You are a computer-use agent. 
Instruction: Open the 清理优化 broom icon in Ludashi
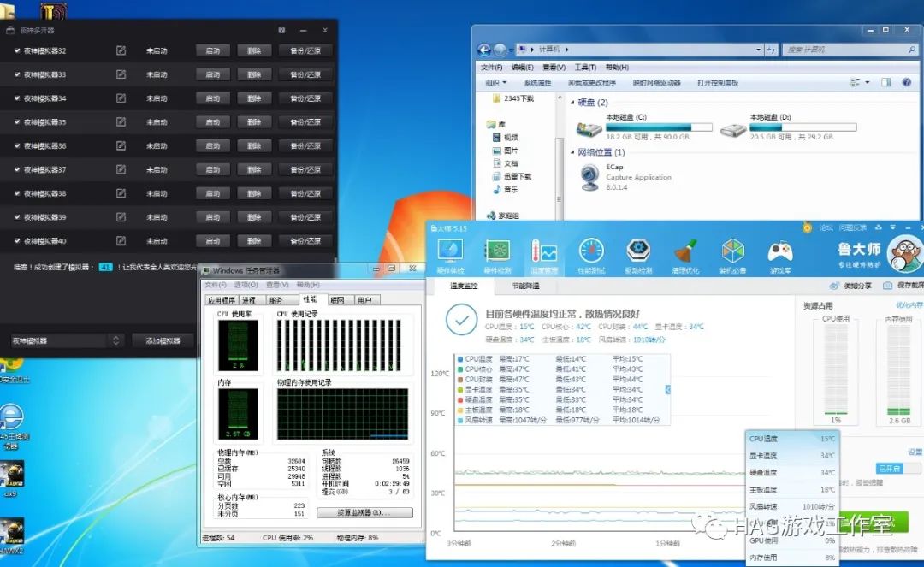685,252
